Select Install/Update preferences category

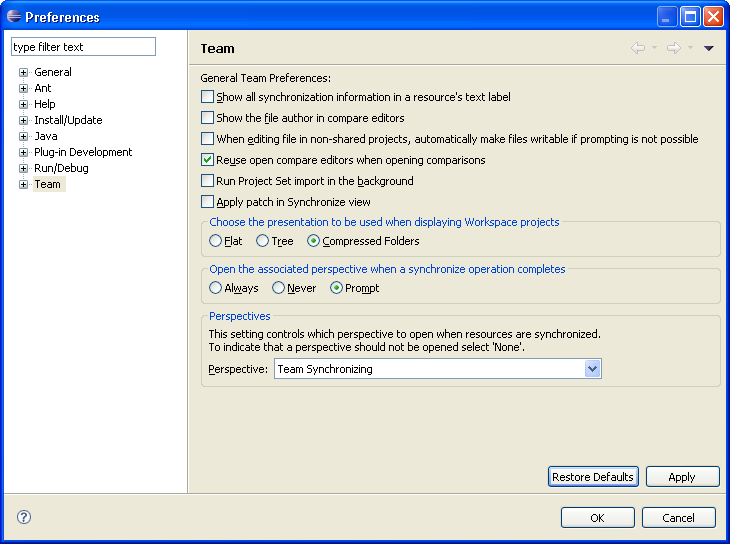click(68, 120)
